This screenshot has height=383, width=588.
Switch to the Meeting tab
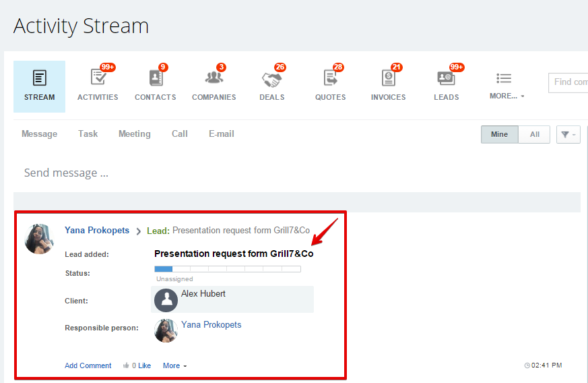[135, 134]
